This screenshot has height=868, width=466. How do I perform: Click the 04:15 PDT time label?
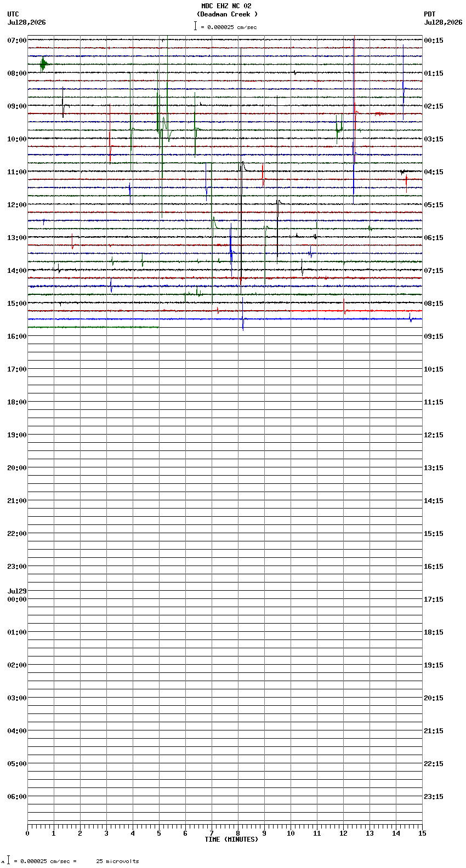434,172
